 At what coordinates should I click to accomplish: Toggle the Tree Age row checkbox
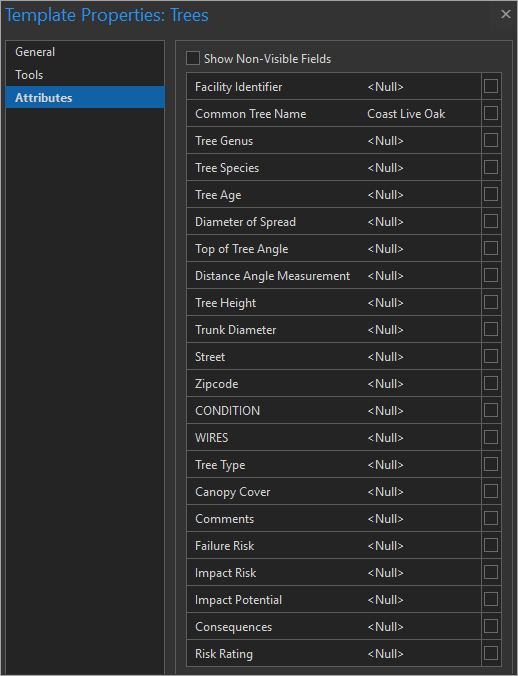pos(491,194)
